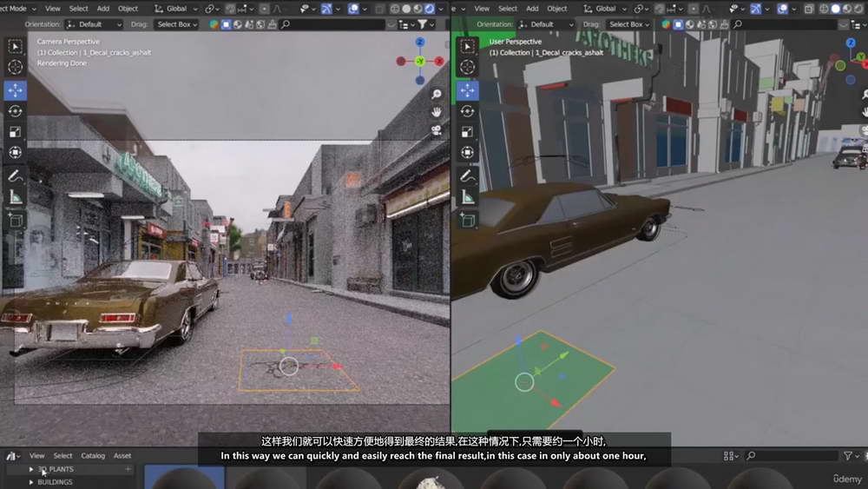Viewport: 868px width, 489px height.
Task: Open Add menu in left viewport
Action: coord(103,9)
